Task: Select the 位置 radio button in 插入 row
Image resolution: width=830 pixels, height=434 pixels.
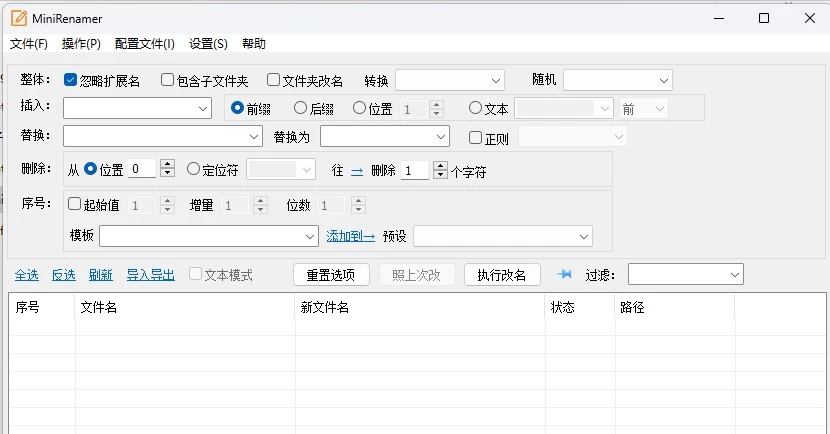Action: coord(359,108)
